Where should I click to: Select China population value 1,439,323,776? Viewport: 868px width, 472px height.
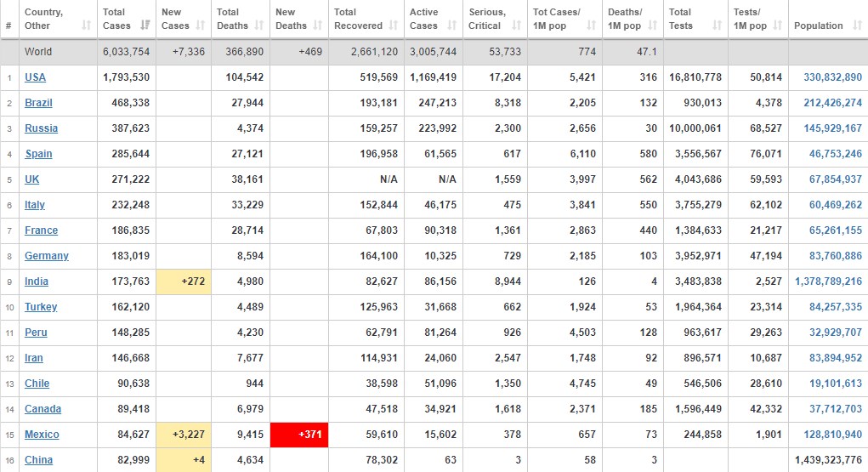(x=828, y=460)
